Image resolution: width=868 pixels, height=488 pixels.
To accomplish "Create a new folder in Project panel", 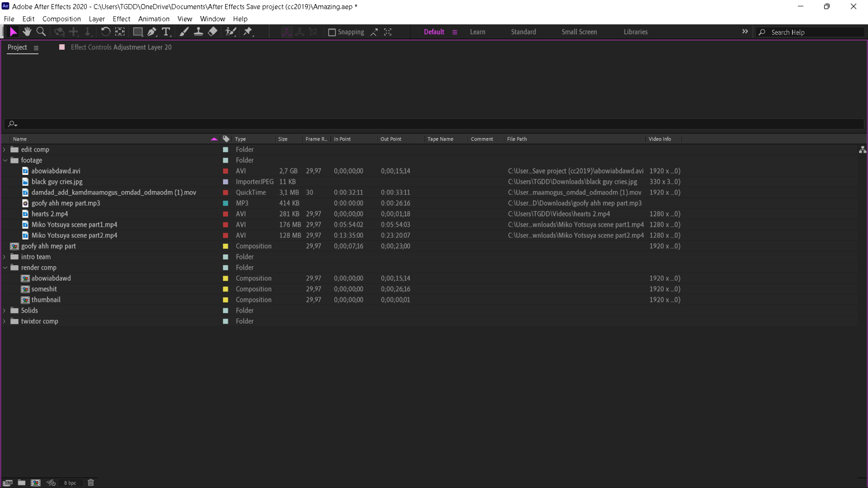I will click(21, 483).
